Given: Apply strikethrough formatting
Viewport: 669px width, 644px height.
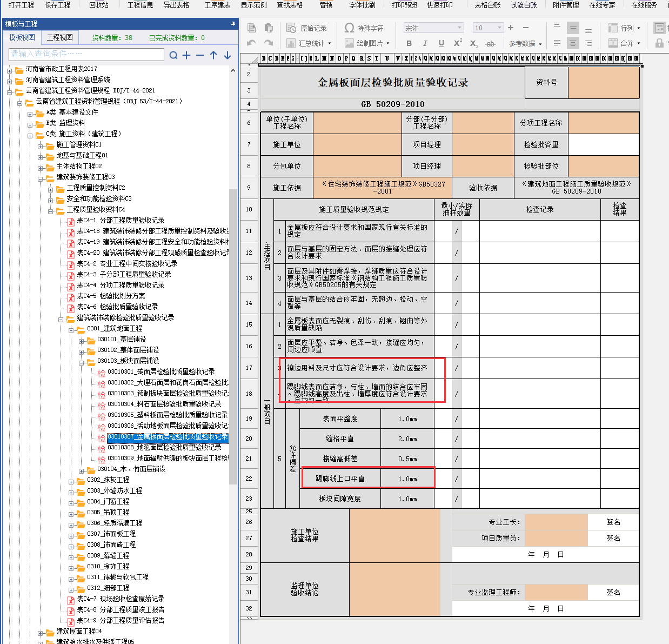Looking at the screenshot, I should tap(490, 44).
